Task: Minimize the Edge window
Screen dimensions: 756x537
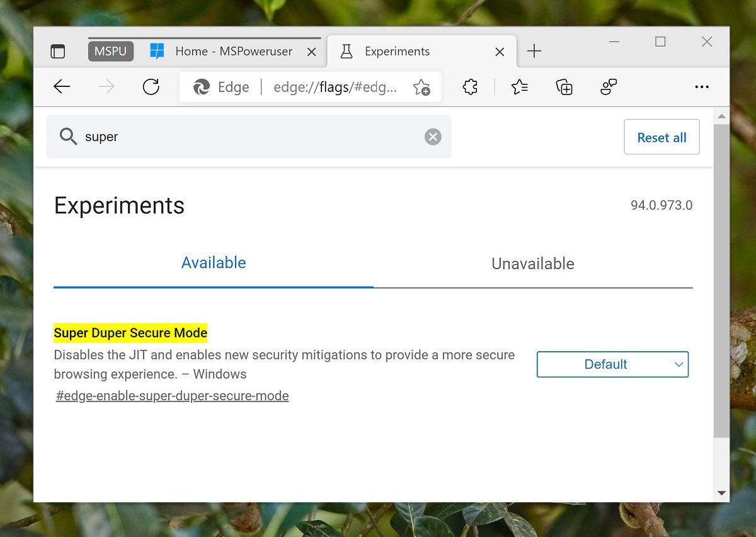Action: tap(614, 42)
